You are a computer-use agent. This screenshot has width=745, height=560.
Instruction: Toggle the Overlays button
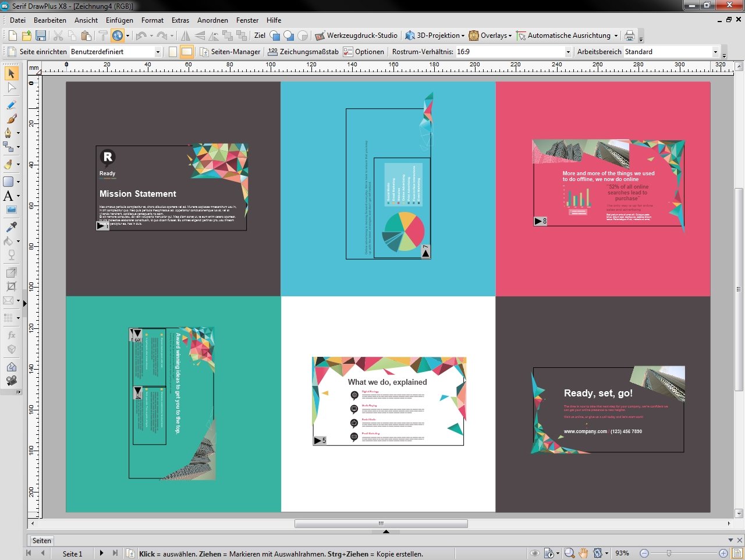pos(488,36)
